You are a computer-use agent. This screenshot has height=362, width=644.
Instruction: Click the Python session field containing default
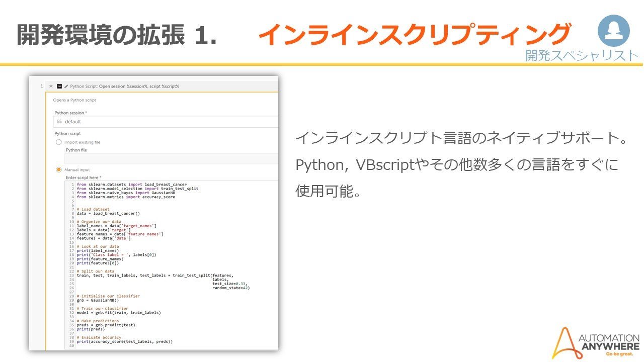166,122
